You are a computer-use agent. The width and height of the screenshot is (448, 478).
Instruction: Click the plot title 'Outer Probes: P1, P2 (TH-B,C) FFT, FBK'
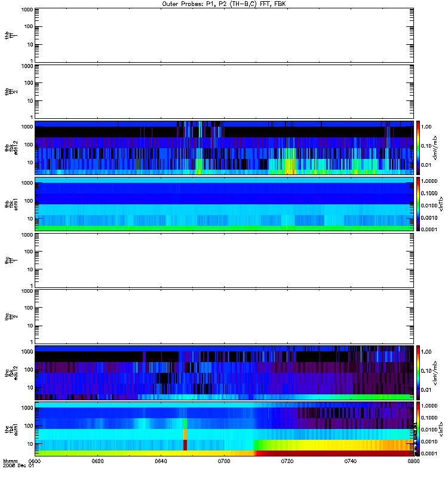coord(224,4)
